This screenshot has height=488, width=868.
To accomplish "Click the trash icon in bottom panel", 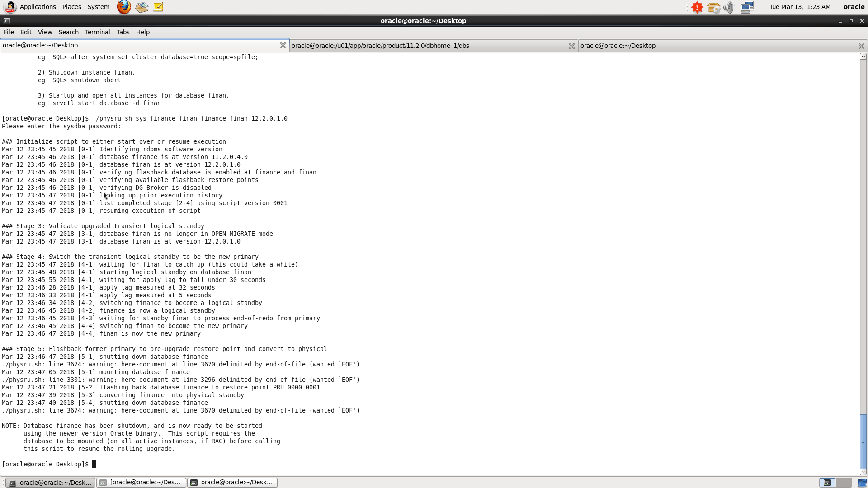I will pyautogui.click(x=862, y=483).
